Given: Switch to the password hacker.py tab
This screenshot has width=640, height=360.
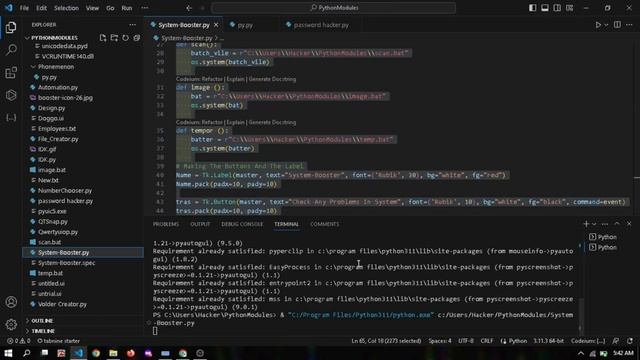Looking at the screenshot, I should coord(321,25).
